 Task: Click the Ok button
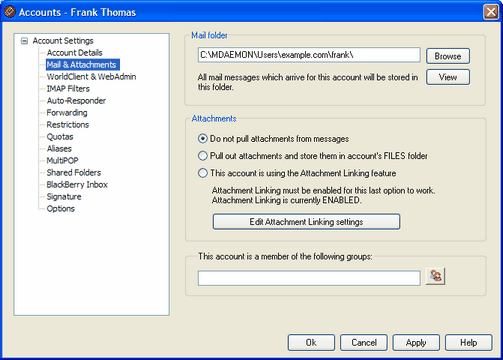[311, 343]
